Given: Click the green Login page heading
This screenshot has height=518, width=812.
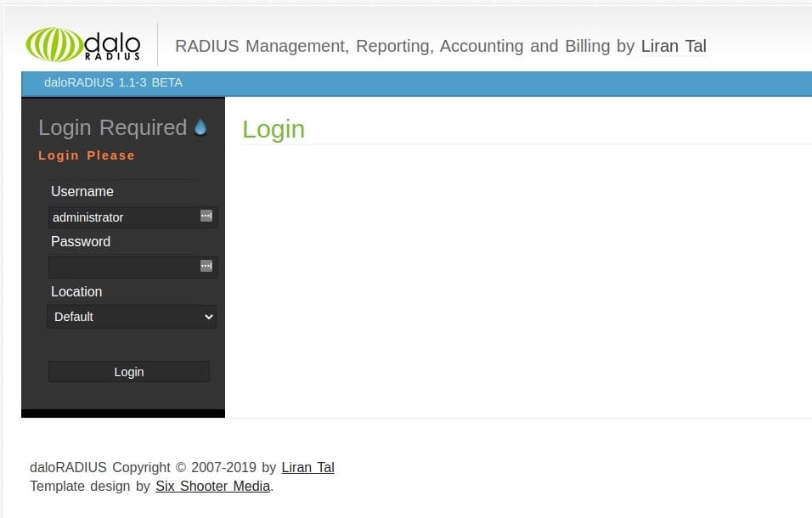Looking at the screenshot, I should 273,129.
